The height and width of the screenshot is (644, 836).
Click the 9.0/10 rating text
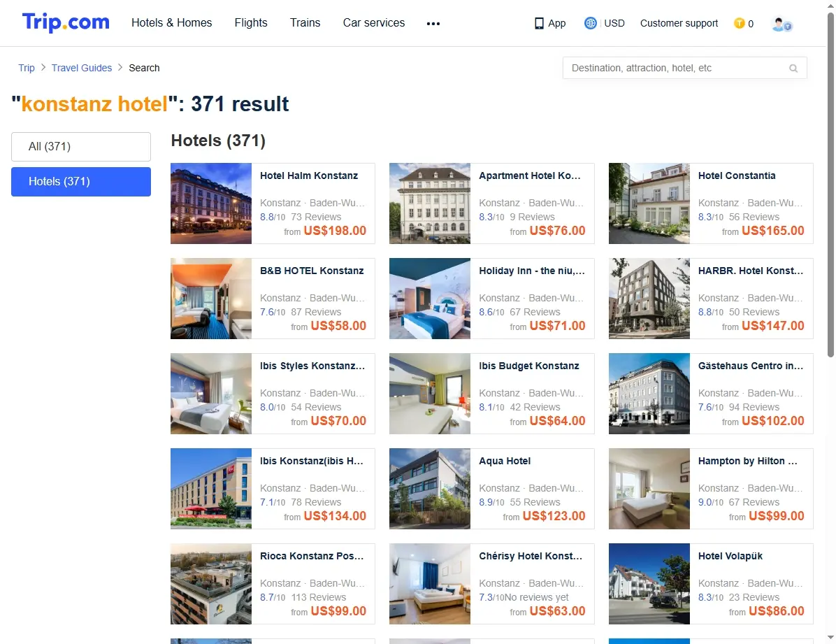pos(711,502)
